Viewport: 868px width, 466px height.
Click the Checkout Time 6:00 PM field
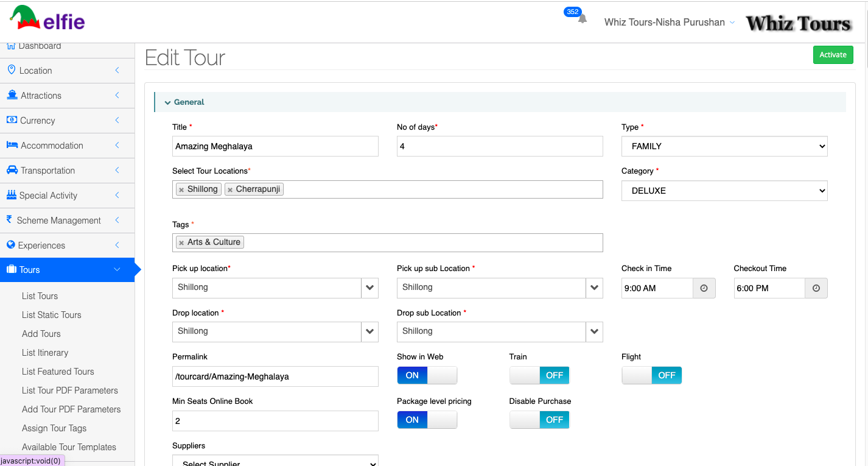[x=769, y=288]
